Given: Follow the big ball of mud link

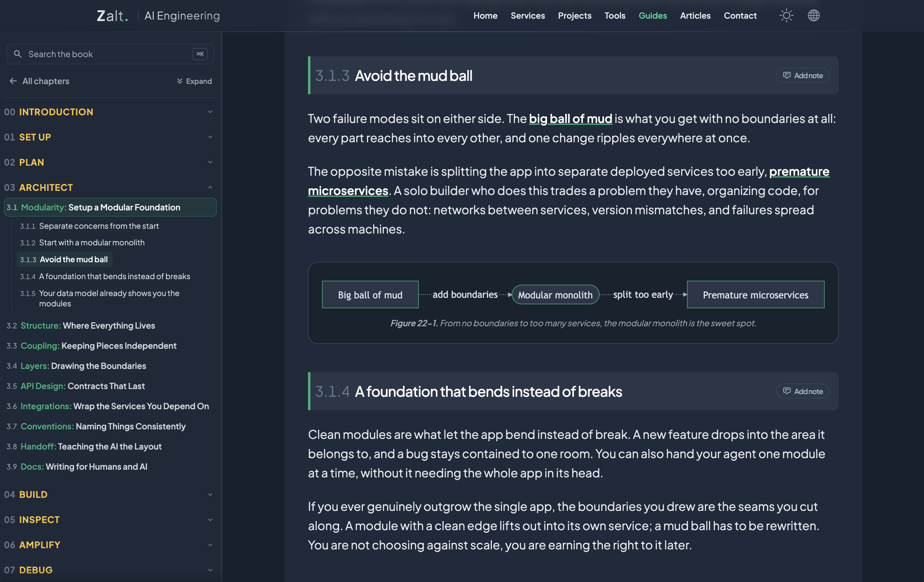Looking at the screenshot, I should [x=570, y=119].
